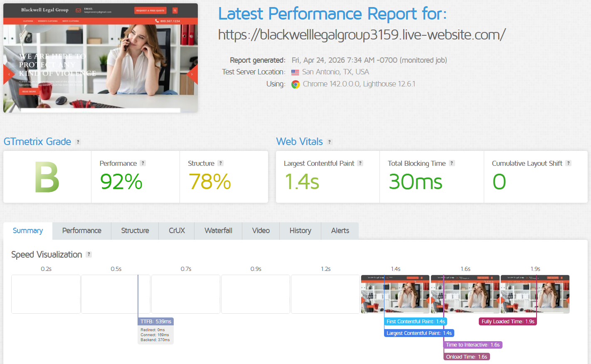This screenshot has width=591, height=364.
Task: Click Chrome 142.0.0.0, Lighthouse 12.6.1 text
Action: pyautogui.click(x=359, y=84)
